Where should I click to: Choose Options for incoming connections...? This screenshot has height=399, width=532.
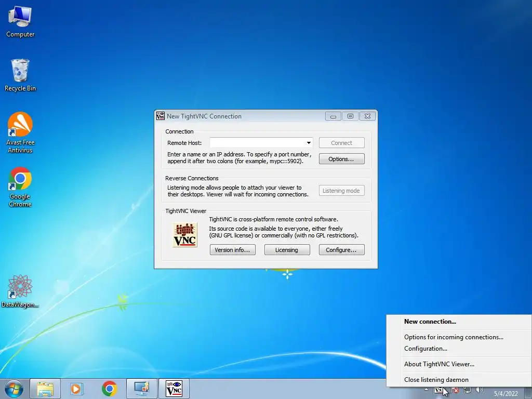pyautogui.click(x=459, y=337)
